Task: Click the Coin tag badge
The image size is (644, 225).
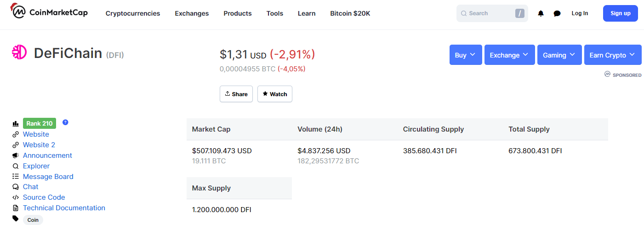Action: [33, 220]
